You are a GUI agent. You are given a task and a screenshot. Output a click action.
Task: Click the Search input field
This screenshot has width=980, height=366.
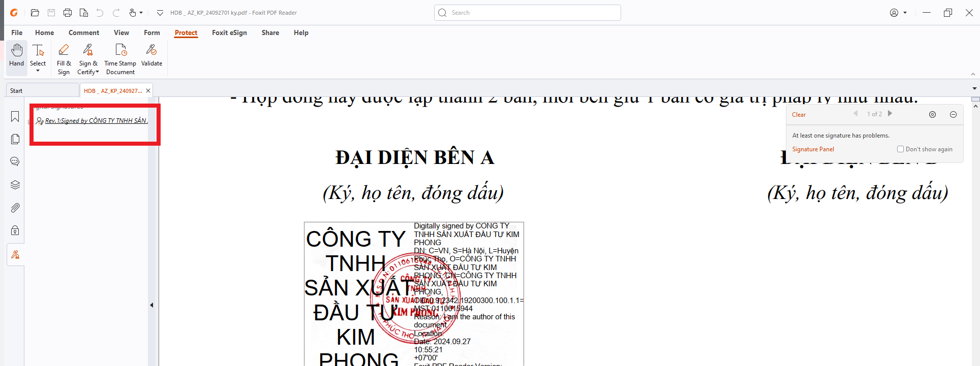tap(528, 13)
